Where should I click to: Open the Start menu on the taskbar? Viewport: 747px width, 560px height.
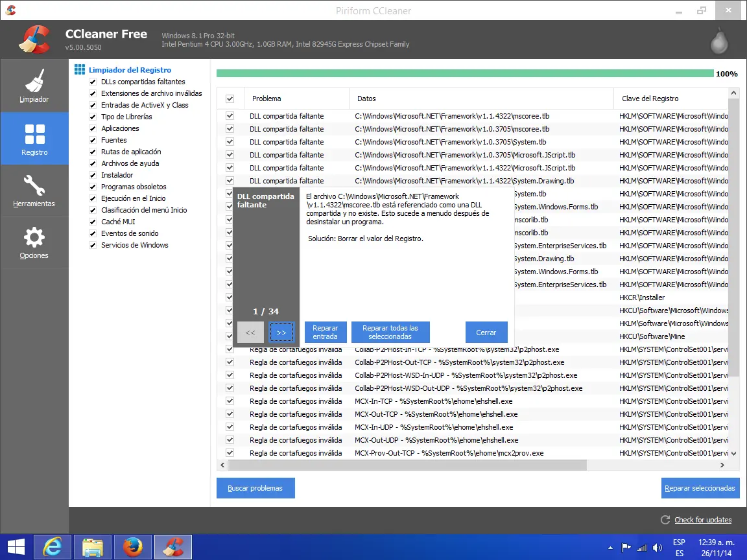point(14,546)
